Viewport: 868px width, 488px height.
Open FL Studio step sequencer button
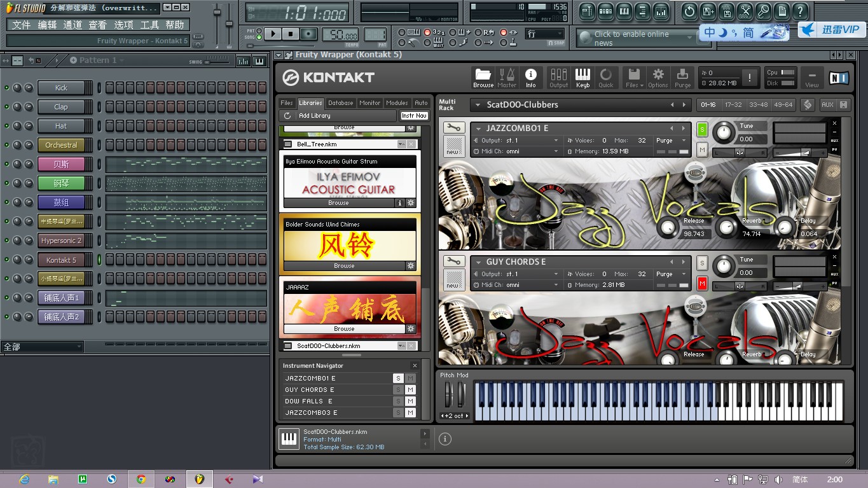click(605, 11)
